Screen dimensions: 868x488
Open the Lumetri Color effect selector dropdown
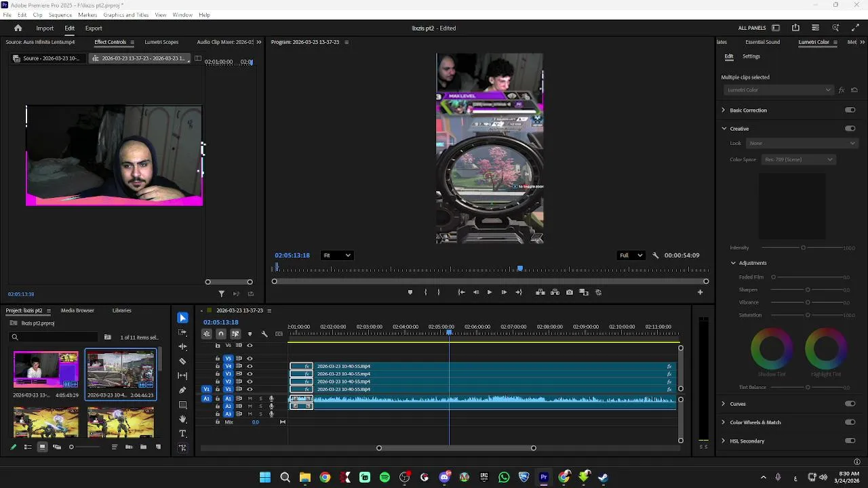tap(778, 90)
